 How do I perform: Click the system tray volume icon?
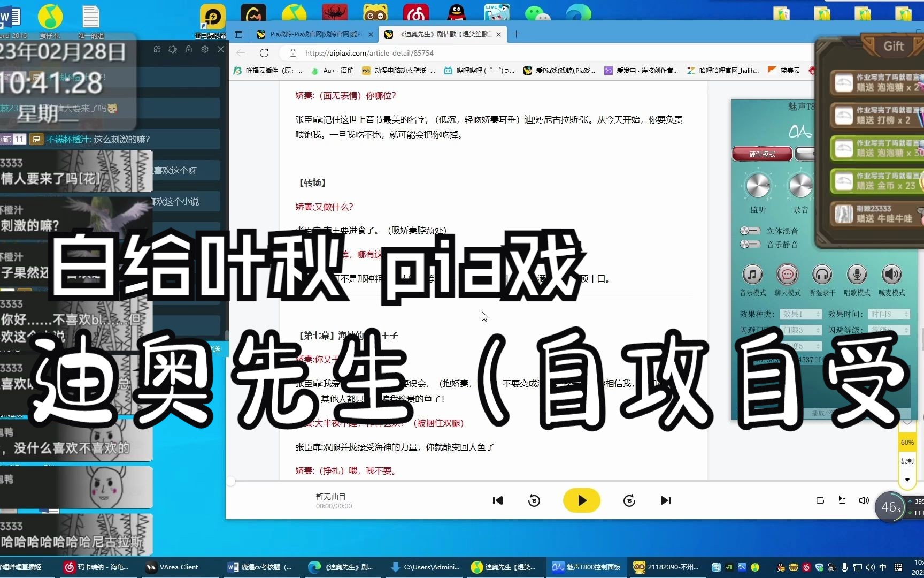[870, 567]
